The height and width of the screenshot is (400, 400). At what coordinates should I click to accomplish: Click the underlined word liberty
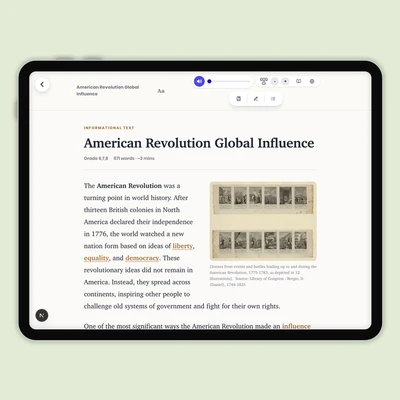point(183,246)
